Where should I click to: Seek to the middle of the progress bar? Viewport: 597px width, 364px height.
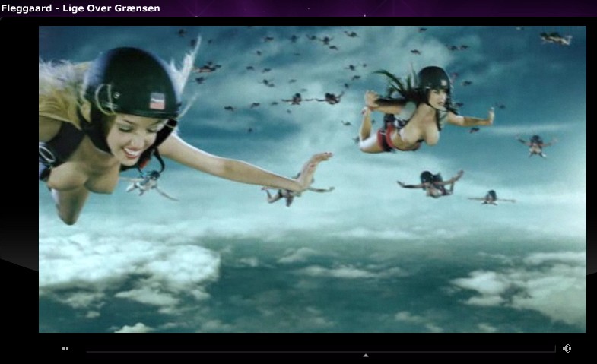tap(321, 350)
